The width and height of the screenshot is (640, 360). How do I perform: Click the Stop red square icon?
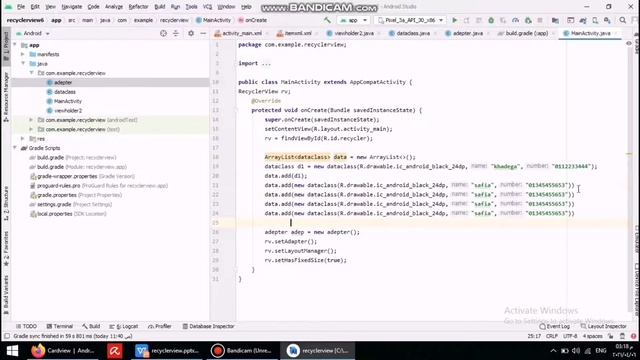[540, 20]
